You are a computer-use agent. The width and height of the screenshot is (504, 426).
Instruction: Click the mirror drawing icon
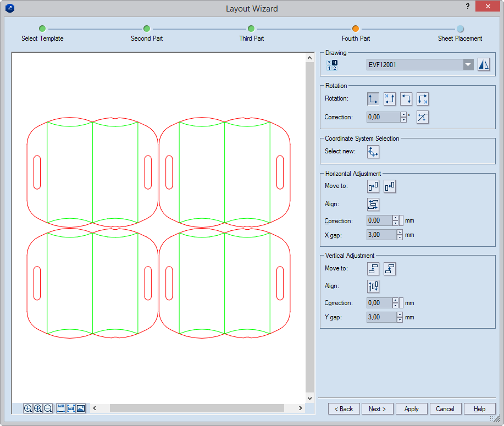point(483,64)
